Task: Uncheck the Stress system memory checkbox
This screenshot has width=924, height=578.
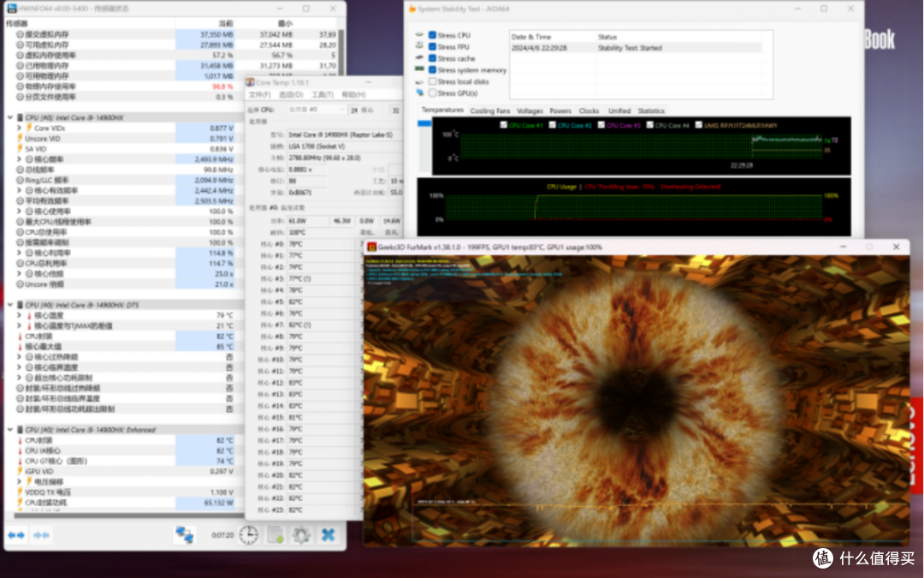Action: (433, 69)
